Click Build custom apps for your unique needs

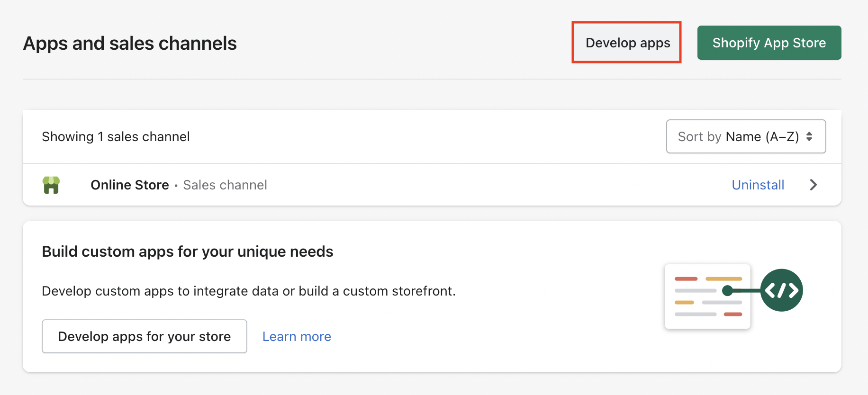[188, 251]
